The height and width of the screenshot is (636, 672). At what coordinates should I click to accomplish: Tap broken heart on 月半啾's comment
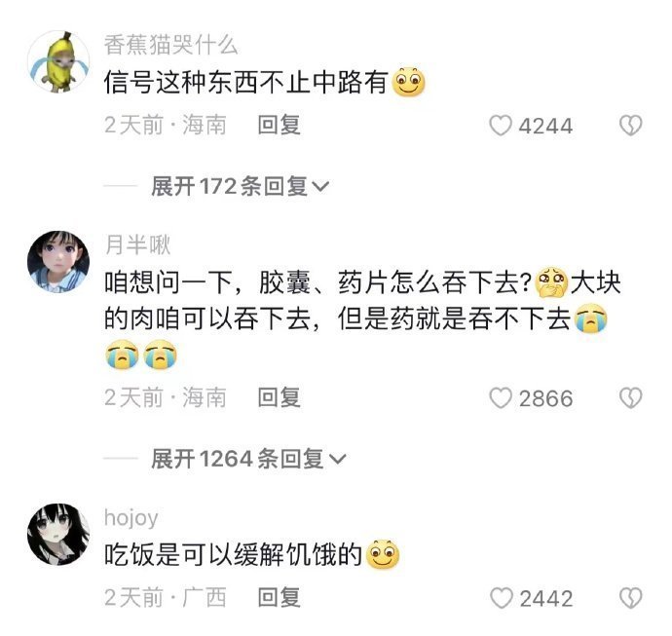[x=631, y=398]
